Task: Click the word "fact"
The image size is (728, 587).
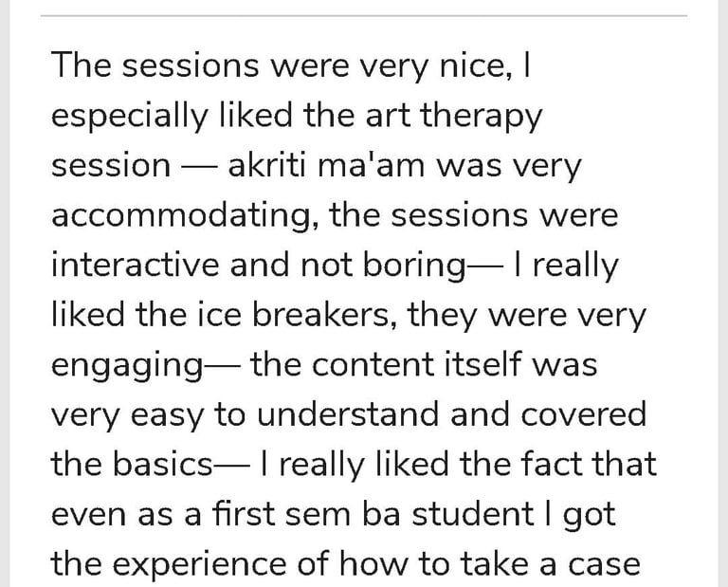Action: tap(547, 465)
